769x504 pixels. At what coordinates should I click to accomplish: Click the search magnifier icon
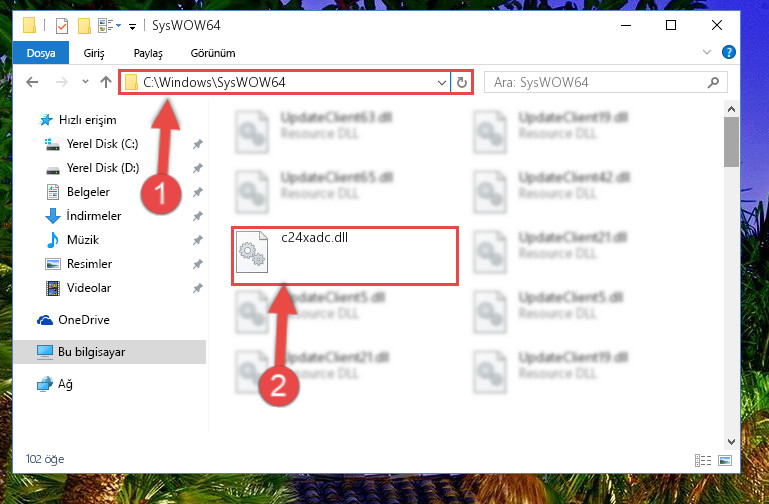[714, 82]
